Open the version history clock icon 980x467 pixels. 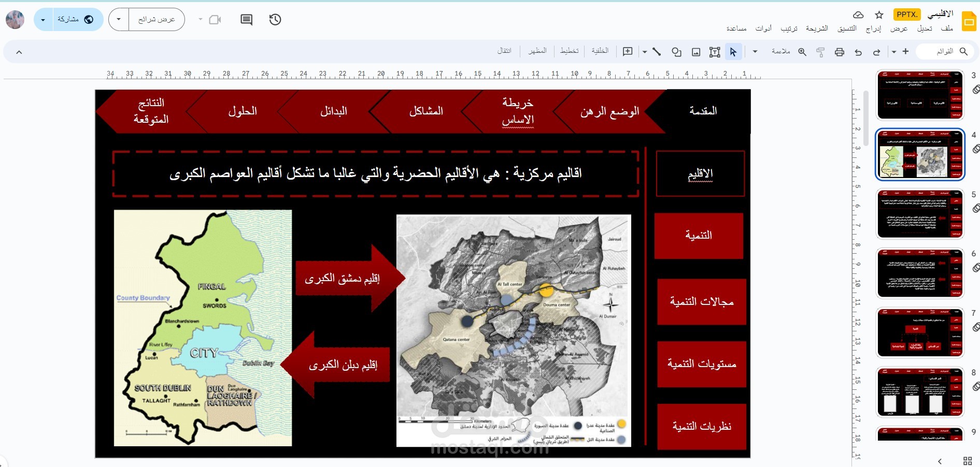click(275, 20)
